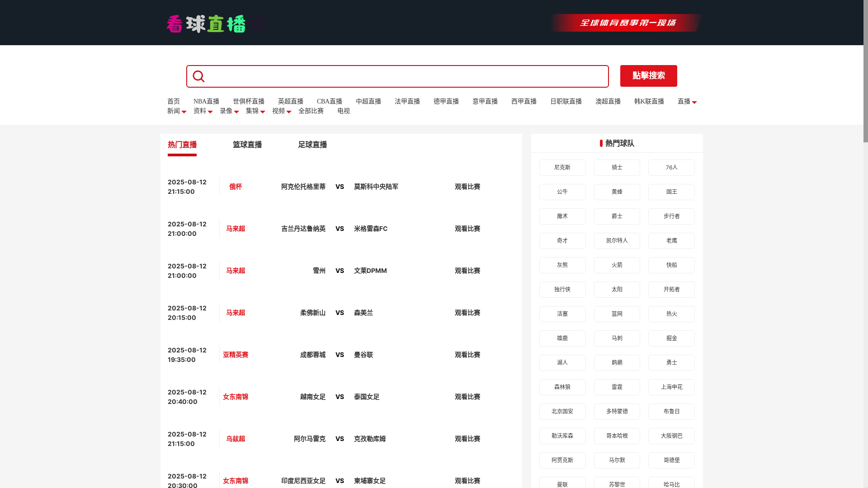Click 观看比赛 for 阿克伦托格里蒂 match

[x=467, y=187]
